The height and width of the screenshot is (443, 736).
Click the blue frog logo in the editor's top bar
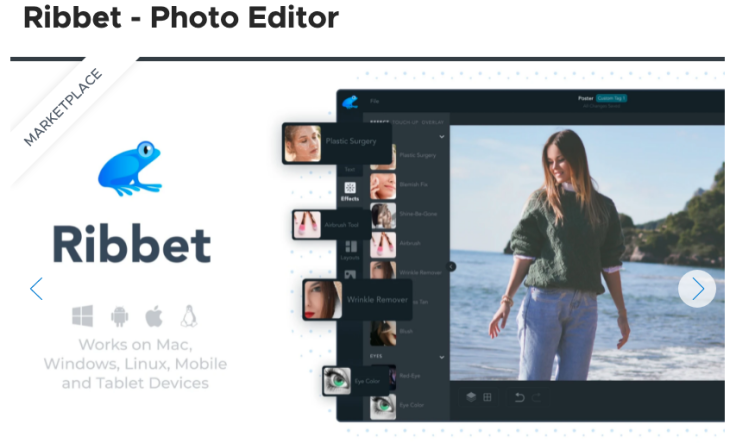350,102
